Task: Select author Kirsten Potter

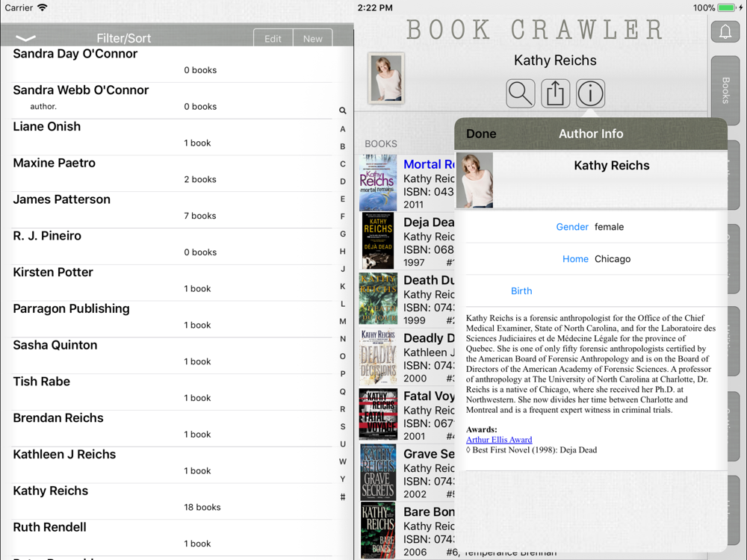Action: point(172,283)
